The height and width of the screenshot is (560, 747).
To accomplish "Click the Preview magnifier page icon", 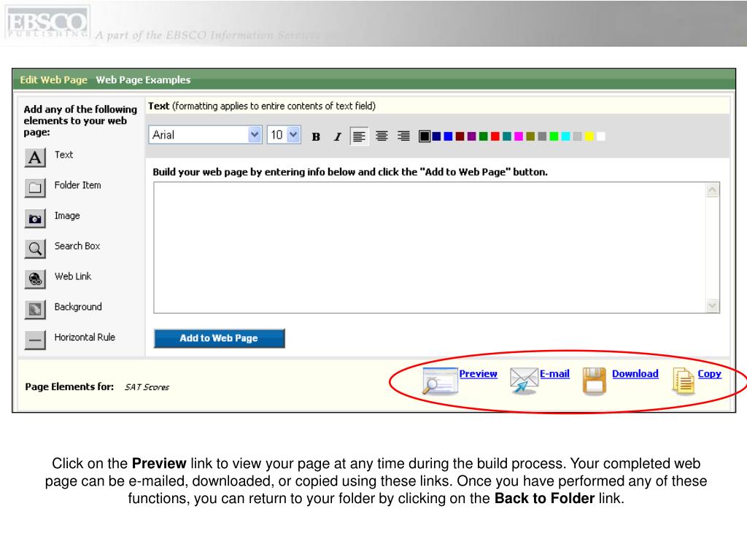I will (x=439, y=381).
